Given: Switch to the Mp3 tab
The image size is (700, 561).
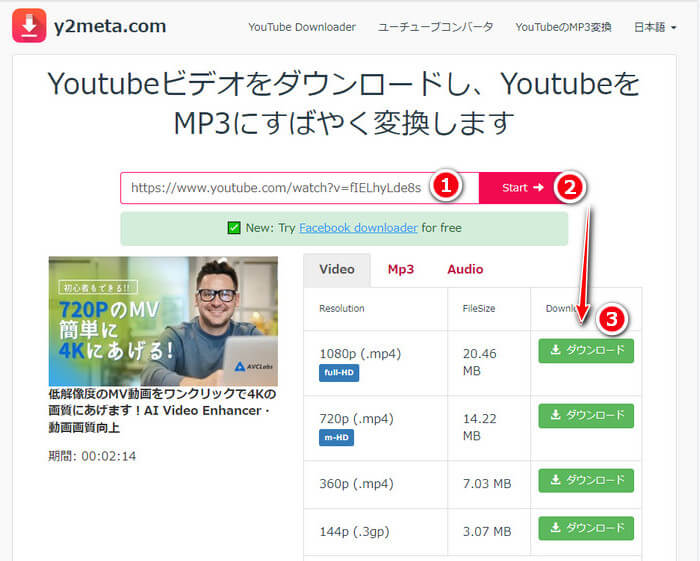Looking at the screenshot, I should click(400, 270).
